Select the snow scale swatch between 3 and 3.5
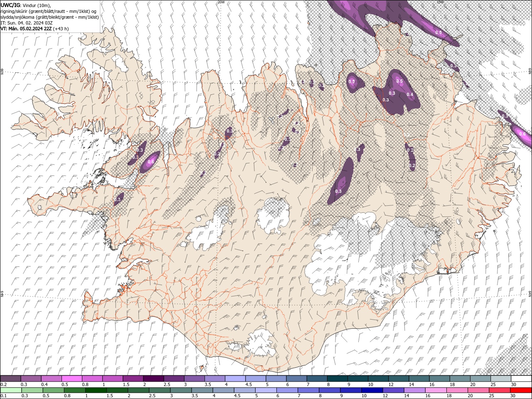 (194, 379)
